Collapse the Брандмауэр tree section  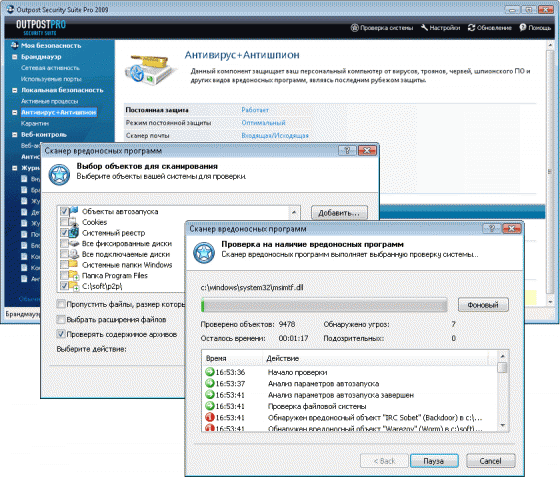tap(15, 57)
